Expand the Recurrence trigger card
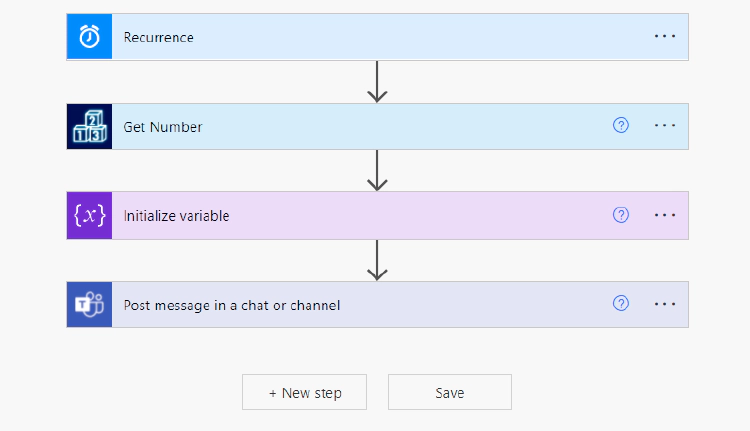The image size is (750, 431). [x=377, y=37]
